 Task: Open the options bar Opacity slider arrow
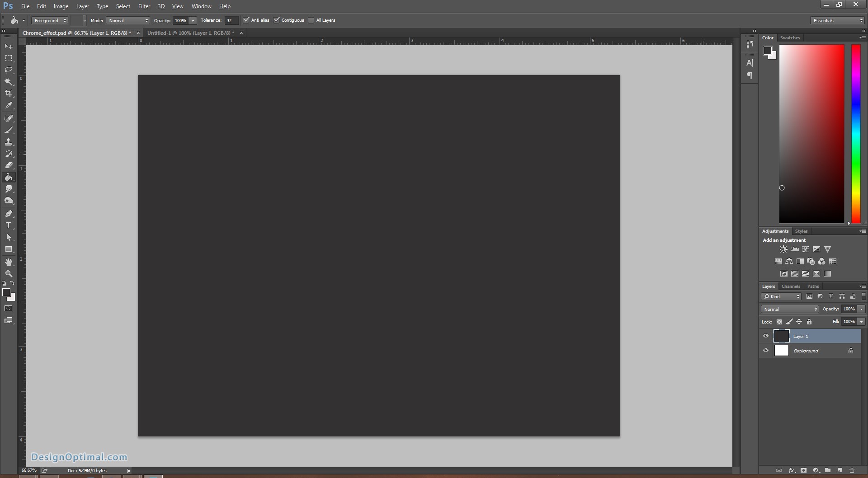tap(193, 20)
